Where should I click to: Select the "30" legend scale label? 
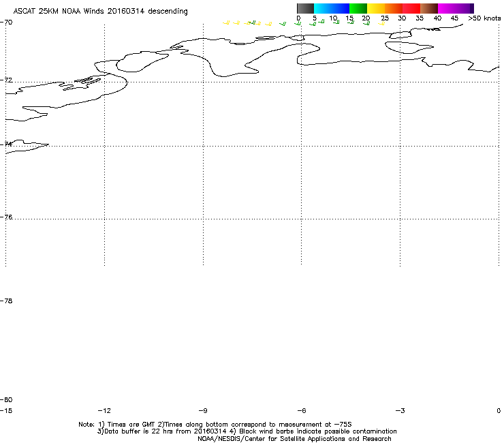click(x=402, y=18)
